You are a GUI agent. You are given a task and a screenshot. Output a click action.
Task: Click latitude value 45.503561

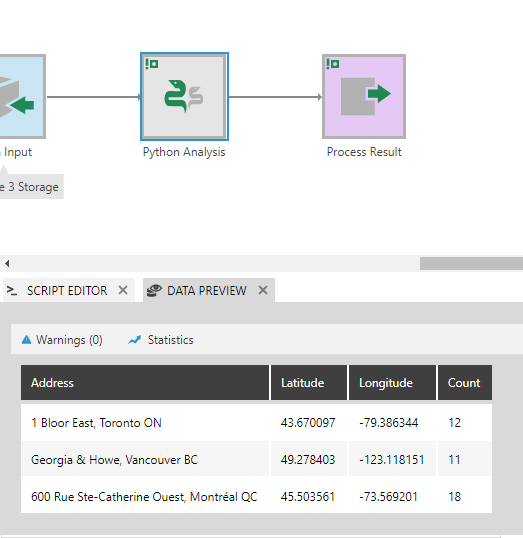[308, 497]
